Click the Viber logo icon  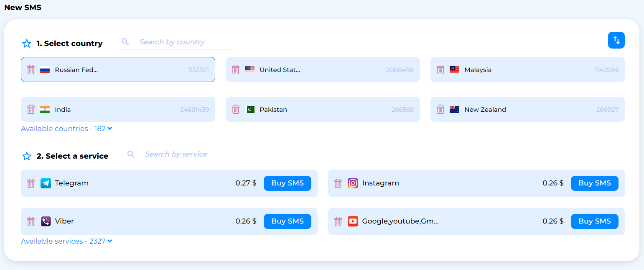46,221
